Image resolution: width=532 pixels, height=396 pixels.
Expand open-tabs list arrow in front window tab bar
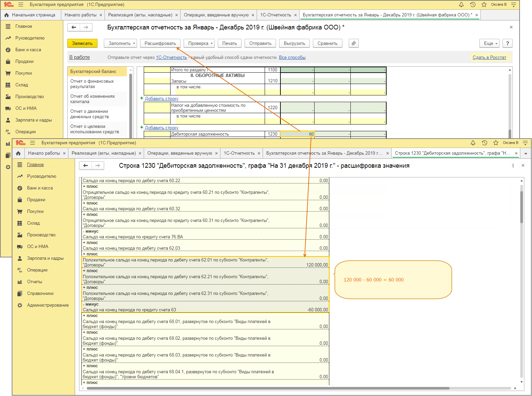click(526, 153)
